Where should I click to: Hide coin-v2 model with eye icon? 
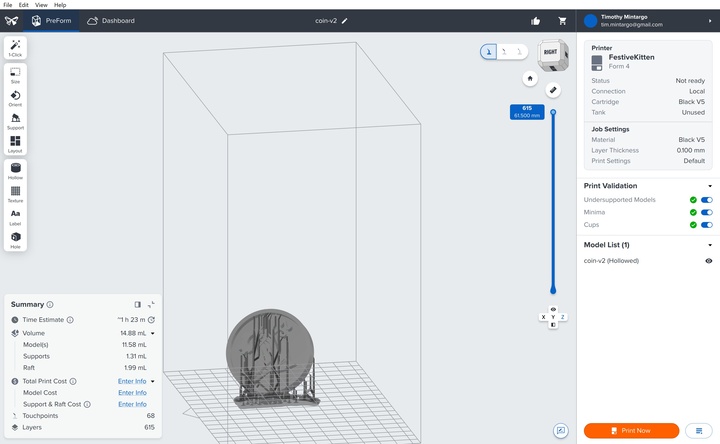709,261
